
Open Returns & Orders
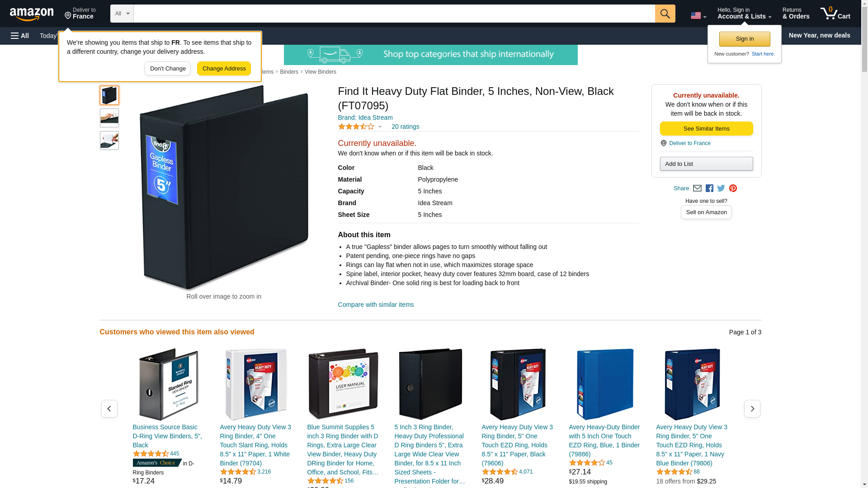(x=796, y=14)
